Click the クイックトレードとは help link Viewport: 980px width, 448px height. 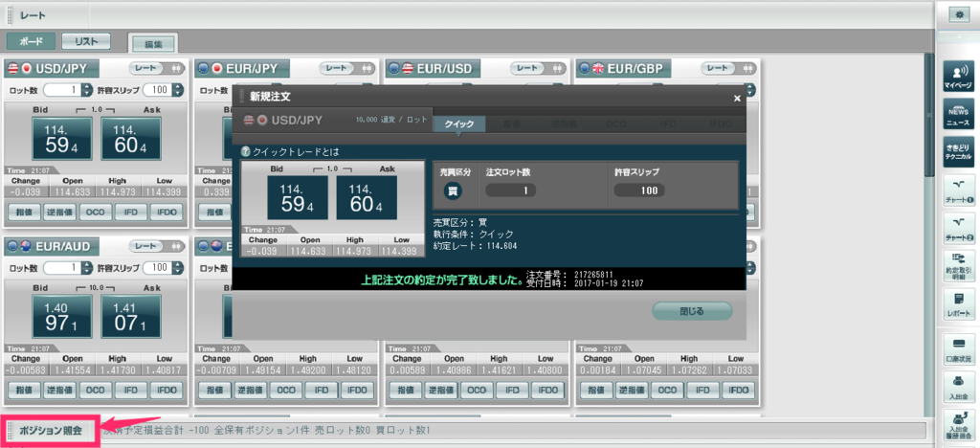[297, 152]
